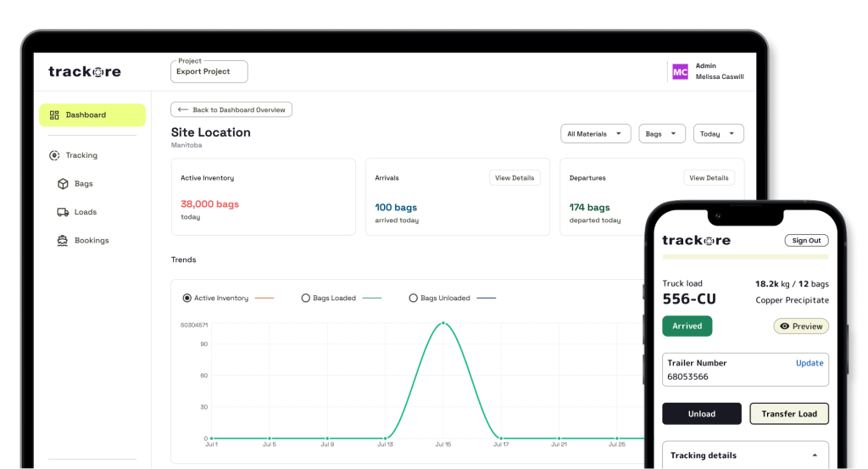Click Back to Dashboard Overview button
Image resolution: width=868 pixels, height=469 pixels.
[x=231, y=109]
